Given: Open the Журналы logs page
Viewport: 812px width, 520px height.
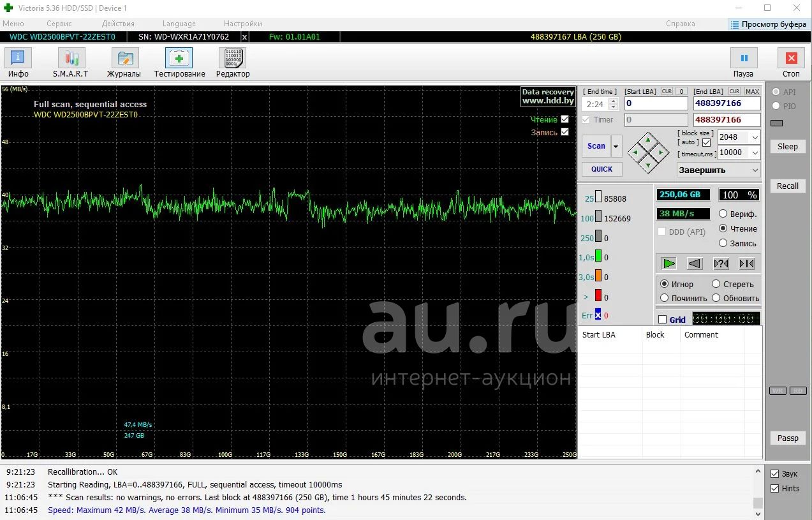Looking at the screenshot, I should point(124,63).
